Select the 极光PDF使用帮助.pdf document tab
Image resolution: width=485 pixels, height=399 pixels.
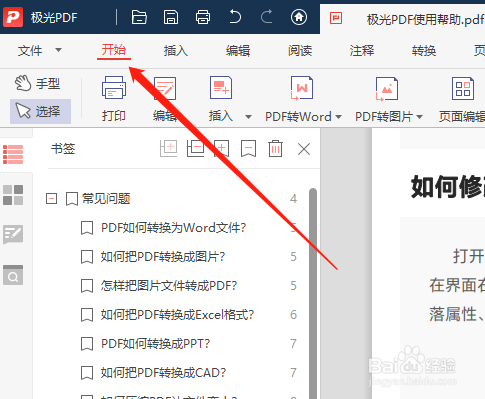click(x=403, y=19)
